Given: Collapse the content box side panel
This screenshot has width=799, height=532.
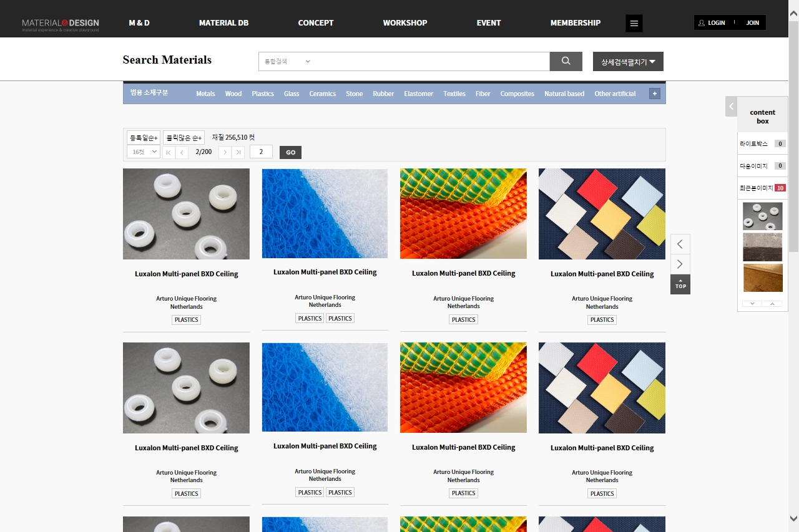Looking at the screenshot, I should [x=731, y=107].
